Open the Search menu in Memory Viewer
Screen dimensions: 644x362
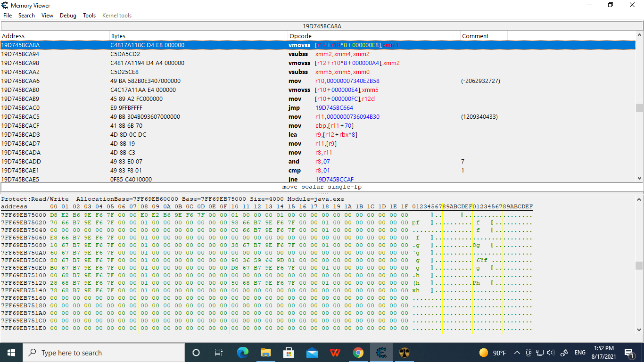coord(26,15)
